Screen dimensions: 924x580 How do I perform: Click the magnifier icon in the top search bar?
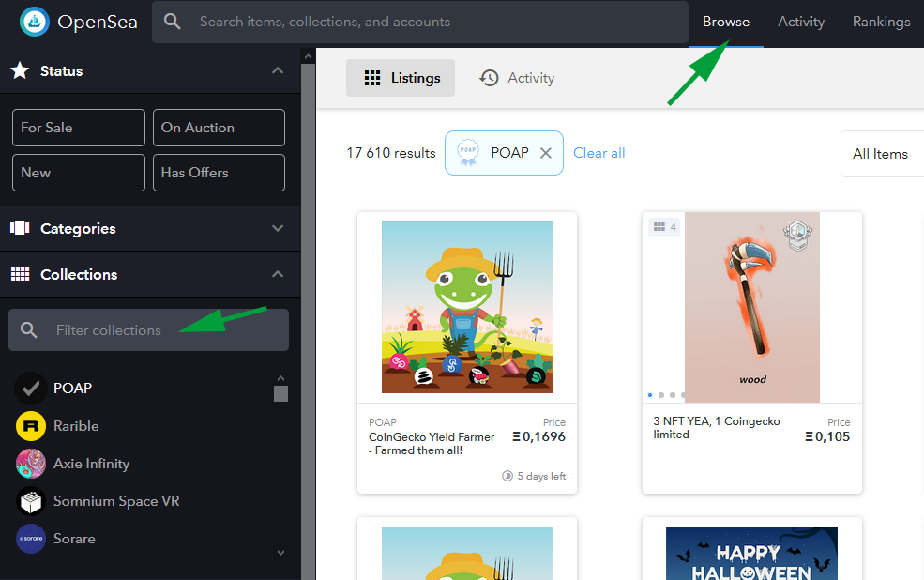click(172, 22)
